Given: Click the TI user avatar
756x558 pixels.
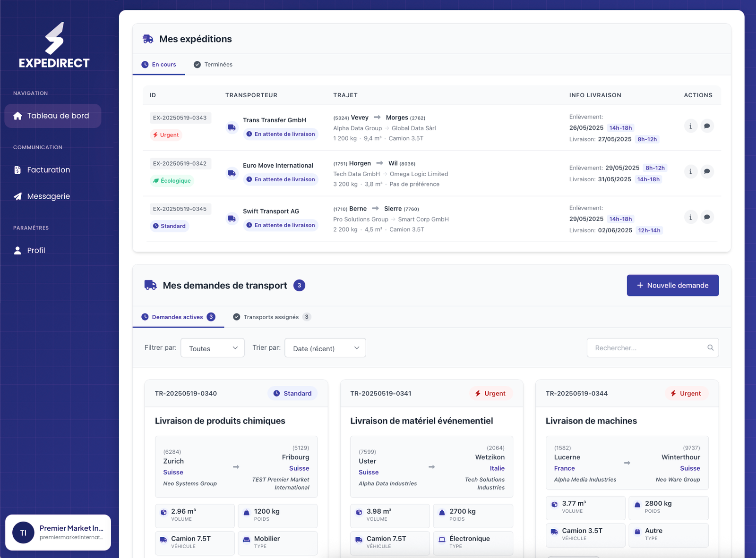Looking at the screenshot, I should click(x=23, y=533).
